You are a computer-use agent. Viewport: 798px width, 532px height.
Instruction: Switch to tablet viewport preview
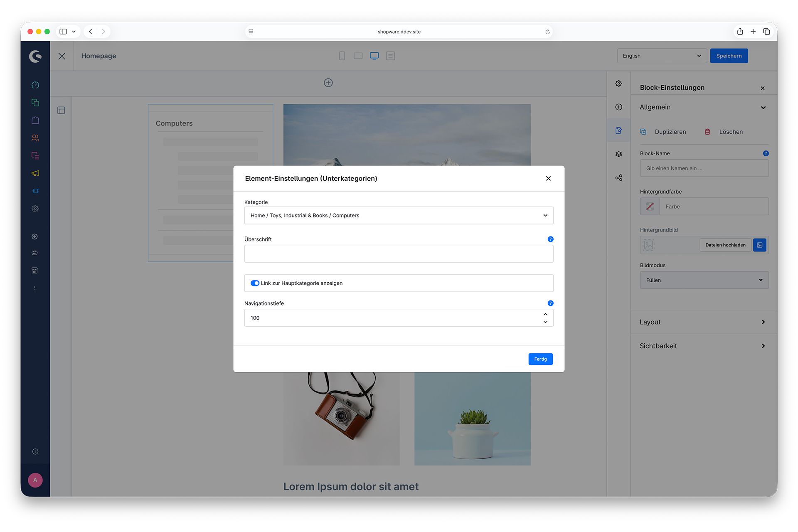pyautogui.click(x=358, y=56)
